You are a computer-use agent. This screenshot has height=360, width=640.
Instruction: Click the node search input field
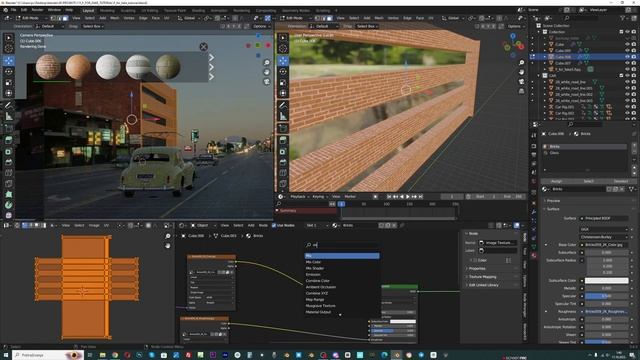(x=342, y=245)
